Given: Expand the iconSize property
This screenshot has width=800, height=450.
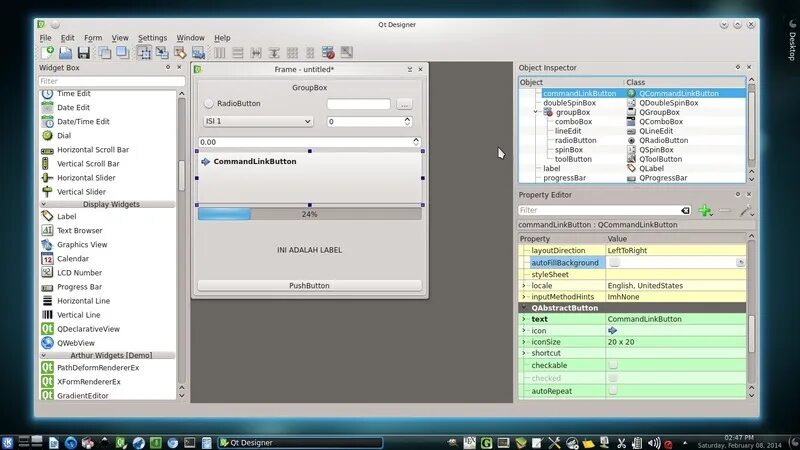Looking at the screenshot, I should (524, 342).
